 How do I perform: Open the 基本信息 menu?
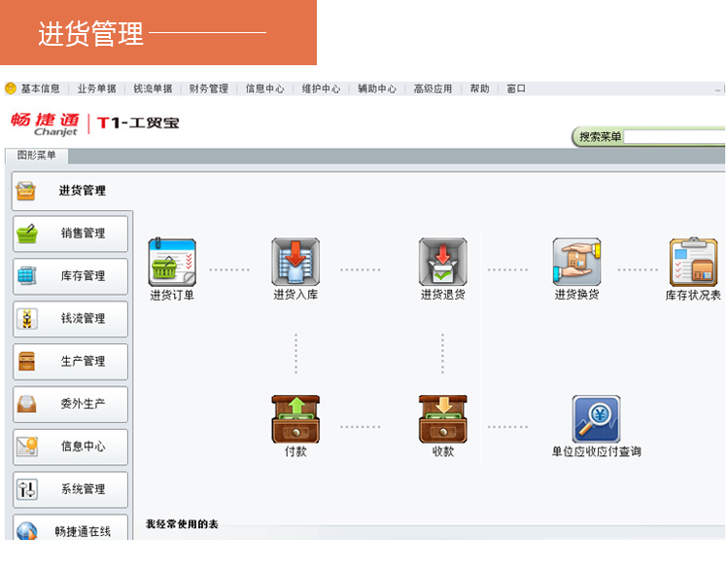pyautogui.click(x=40, y=89)
